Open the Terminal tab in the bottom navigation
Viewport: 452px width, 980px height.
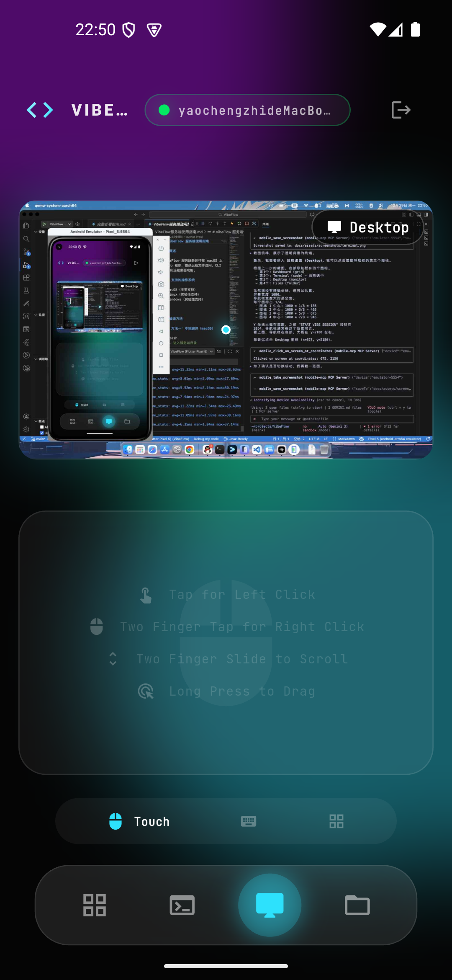coord(182,905)
